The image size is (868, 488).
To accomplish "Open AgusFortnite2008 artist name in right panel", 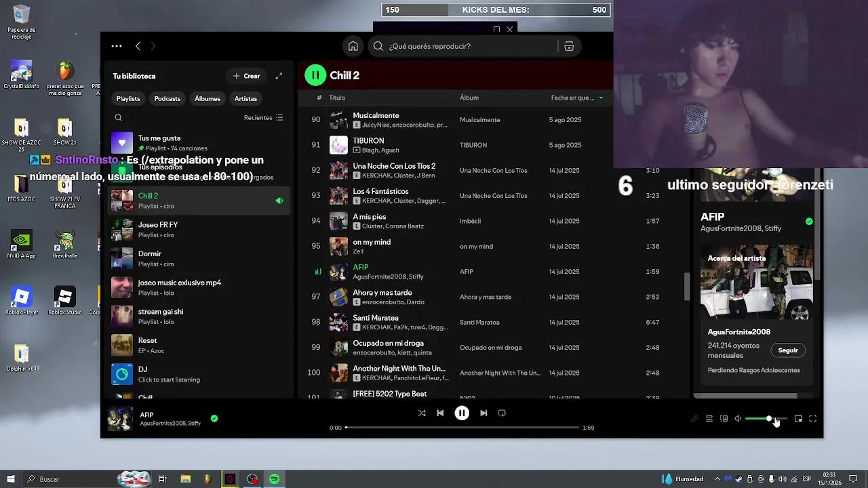I will point(739,332).
